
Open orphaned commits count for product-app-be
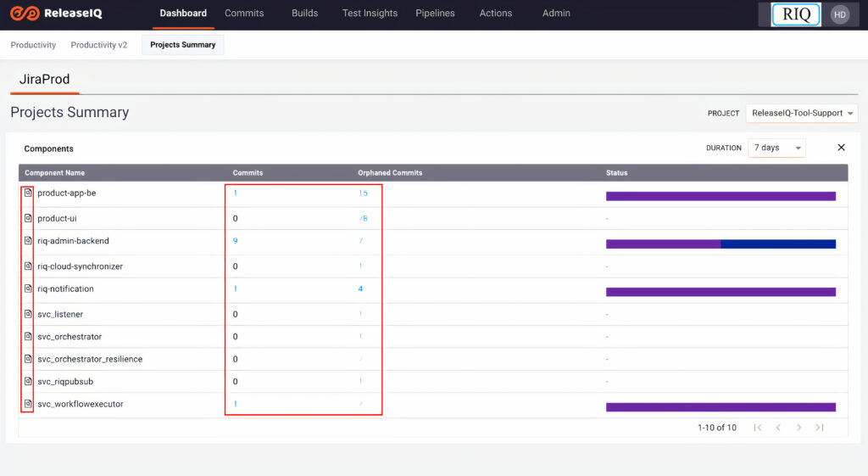(363, 193)
